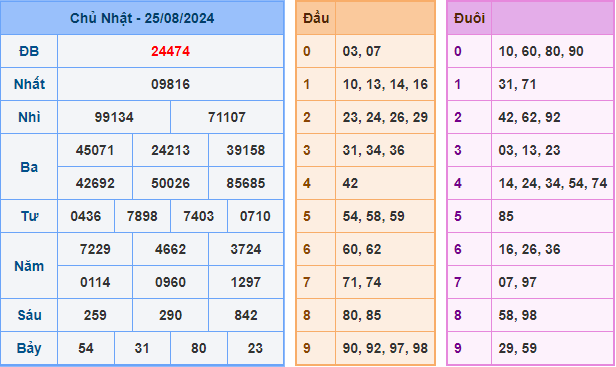The width and height of the screenshot is (616, 367).
Task: Click the Nhì number 71107
Action: [x=227, y=117]
